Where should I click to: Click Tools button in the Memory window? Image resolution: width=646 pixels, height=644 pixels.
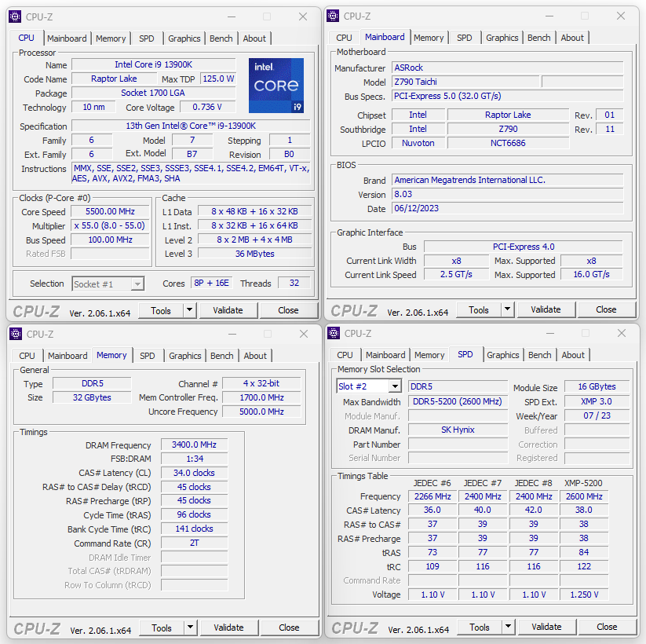coord(162,628)
